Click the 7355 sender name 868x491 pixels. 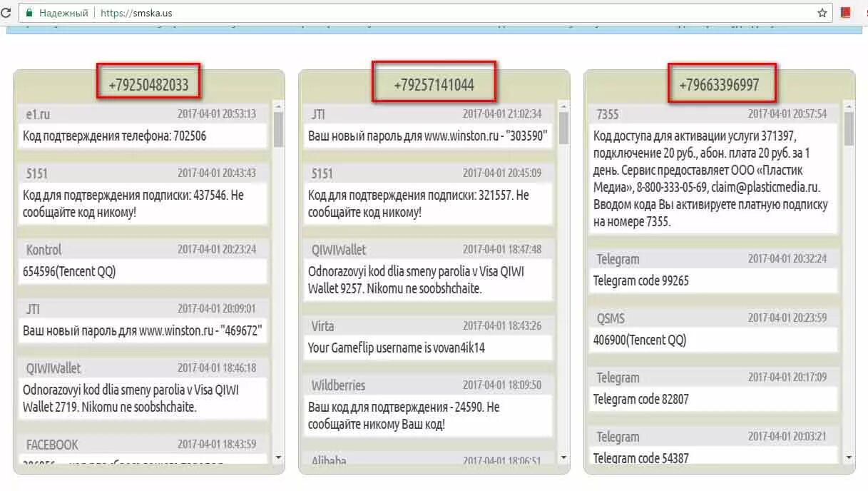click(x=608, y=114)
